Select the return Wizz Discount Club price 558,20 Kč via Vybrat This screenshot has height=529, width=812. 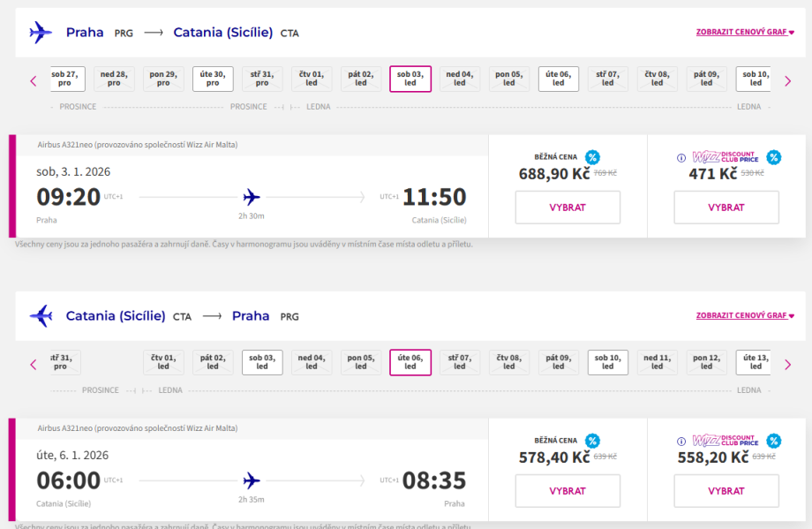(726, 490)
